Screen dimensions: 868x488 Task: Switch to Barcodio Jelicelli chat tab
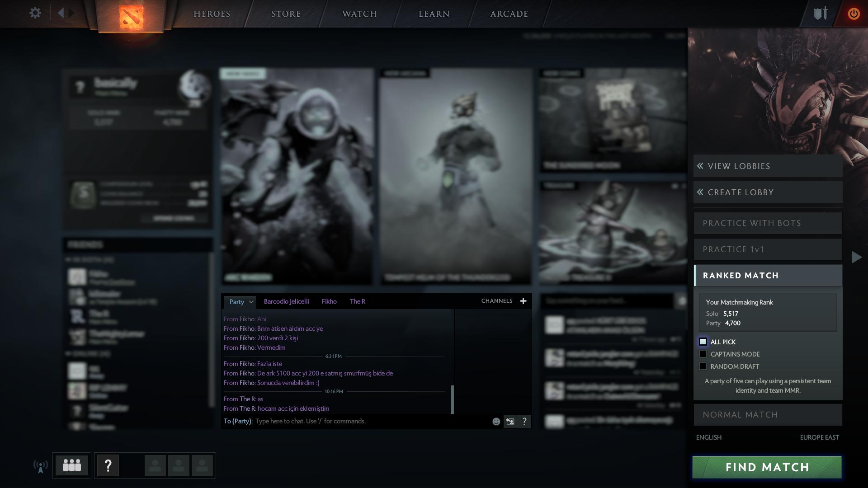pyautogui.click(x=287, y=301)
